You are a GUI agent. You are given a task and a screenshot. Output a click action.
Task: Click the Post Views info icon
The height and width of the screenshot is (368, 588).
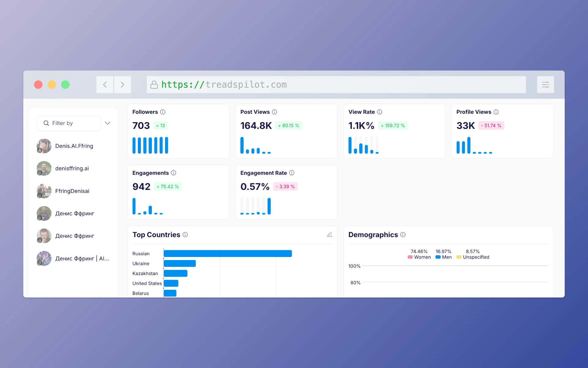(274, 112)
